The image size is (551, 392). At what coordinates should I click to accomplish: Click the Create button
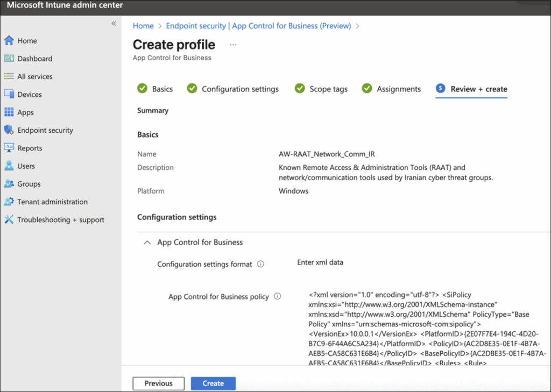(x=213, y=383)
